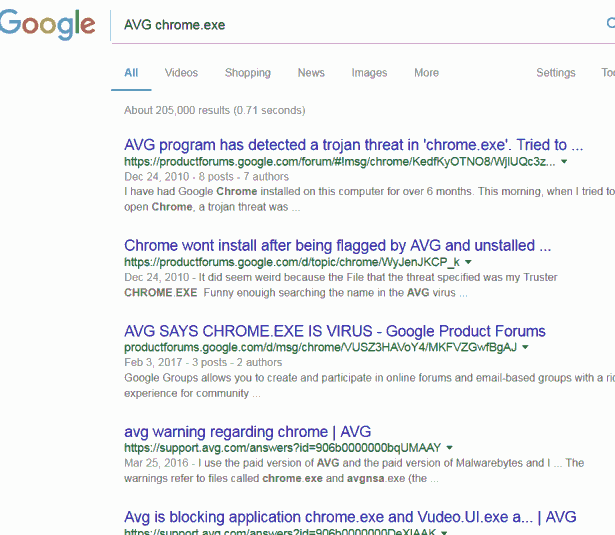The image size is (615, 535).
Task: Go to the News tab
Action: point(311,73)
